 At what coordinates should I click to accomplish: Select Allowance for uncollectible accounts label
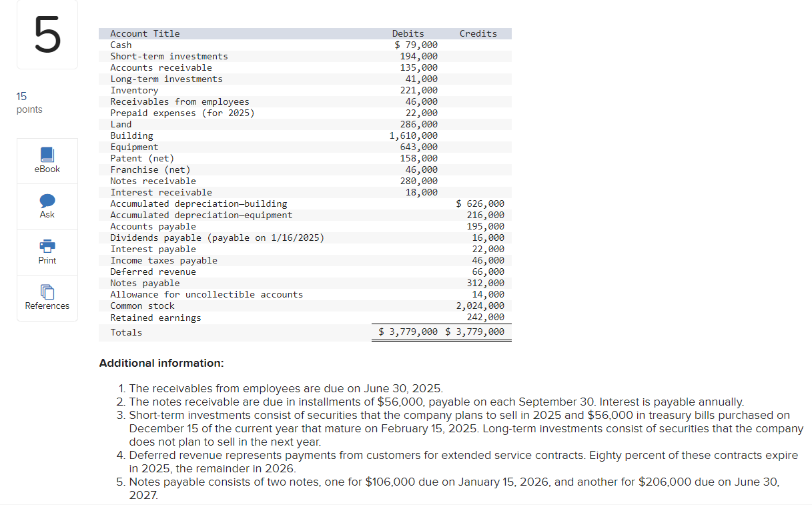coord(206,294)
